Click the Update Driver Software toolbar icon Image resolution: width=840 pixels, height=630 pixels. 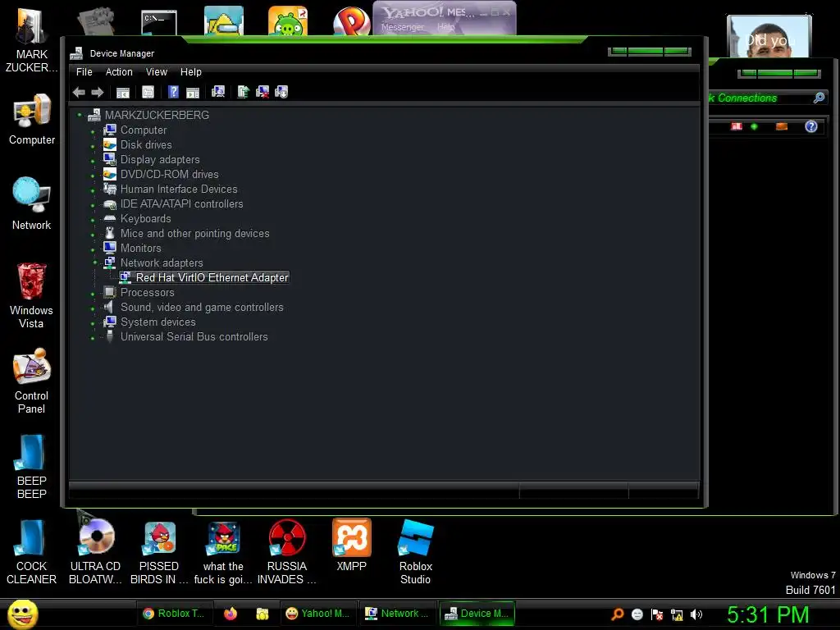click(x=243, y=92)
